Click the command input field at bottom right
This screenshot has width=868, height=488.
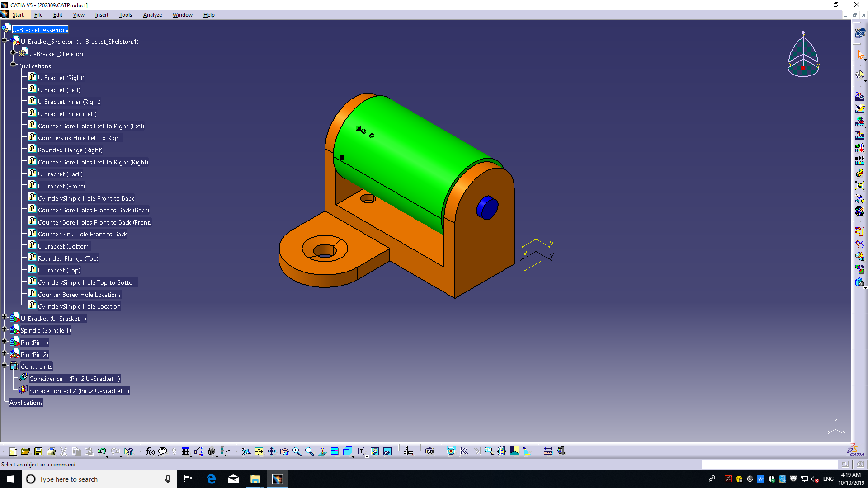tap(769, 465)
